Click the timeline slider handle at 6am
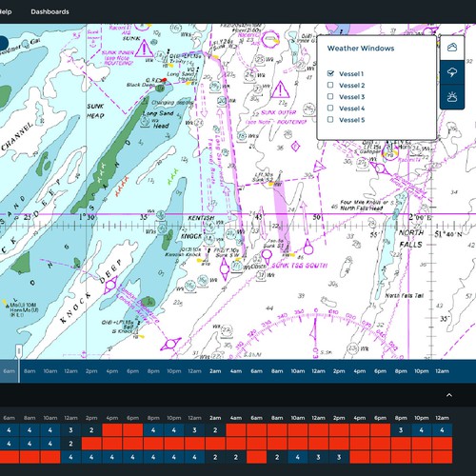Viewport: 476px width, 476px height. click(19, 351)
